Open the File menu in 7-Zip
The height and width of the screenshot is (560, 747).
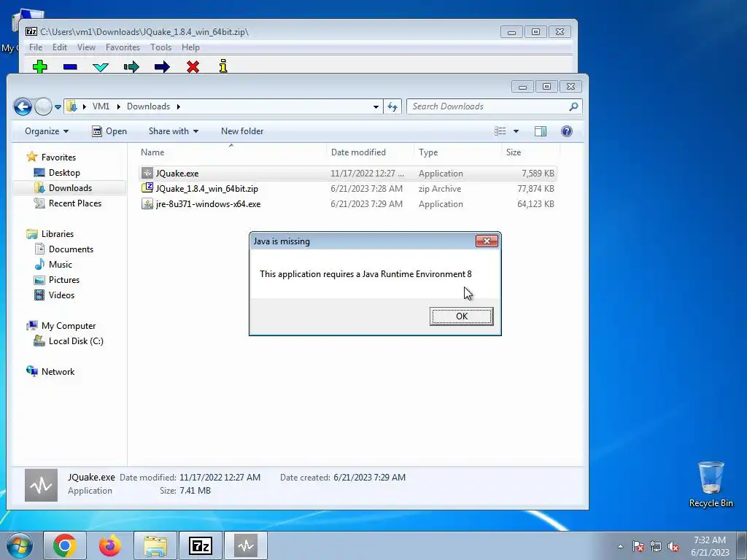point(36,47)
